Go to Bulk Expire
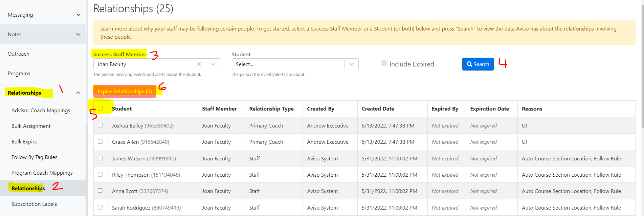 click(24, 142)
